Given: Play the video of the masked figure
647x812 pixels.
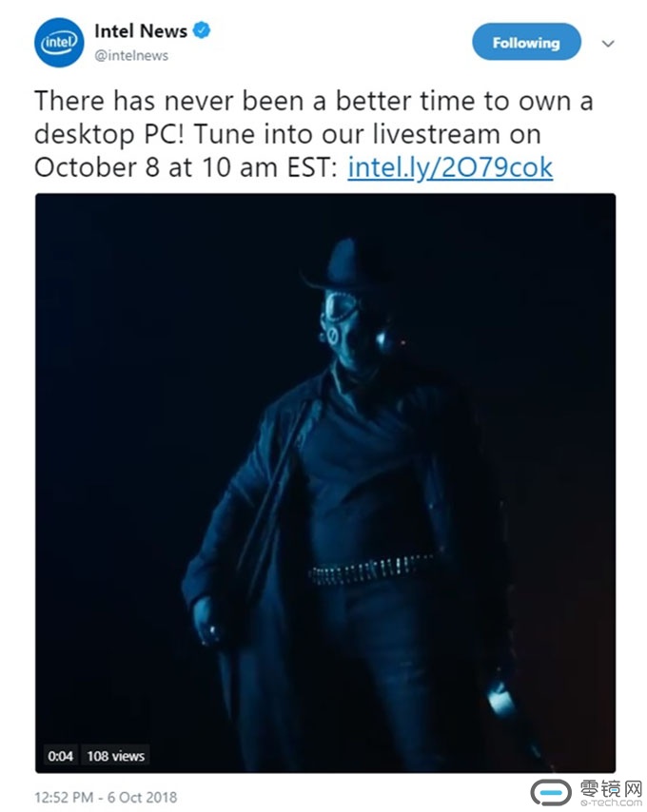Looking at the screenshot, I should click(325, 483).
